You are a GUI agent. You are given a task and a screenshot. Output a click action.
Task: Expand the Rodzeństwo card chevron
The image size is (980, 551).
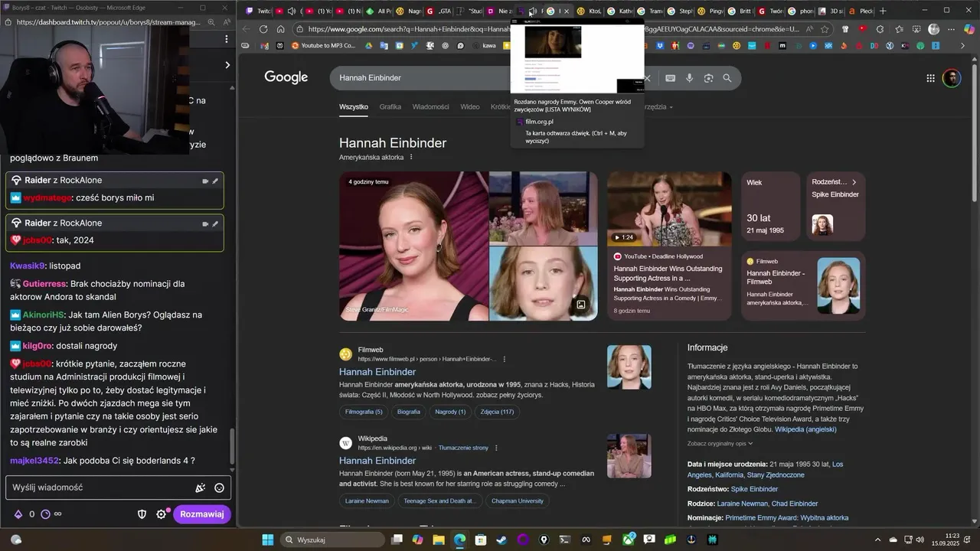point(854,182)
